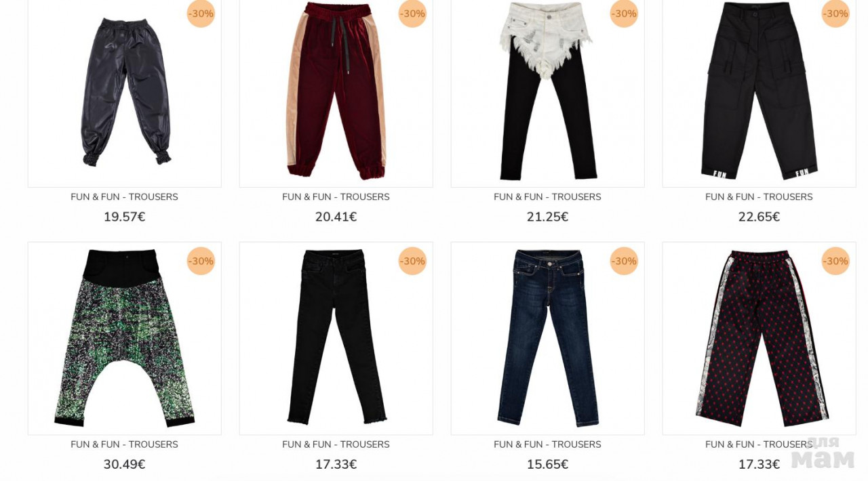Click the -30% badge on black cargo trousers
Viewport: 868px width, 481px height.
835,14
